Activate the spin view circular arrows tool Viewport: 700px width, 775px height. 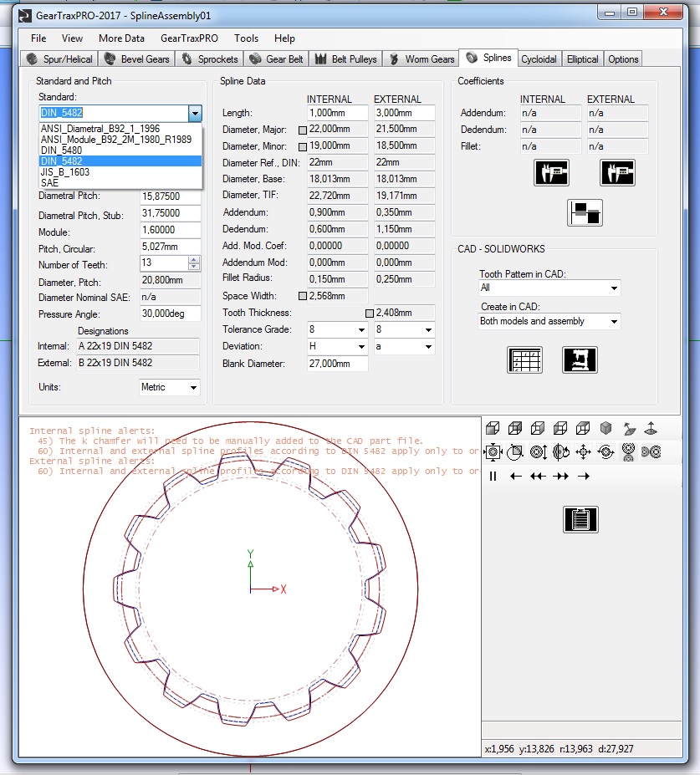[x=606, y=451]
